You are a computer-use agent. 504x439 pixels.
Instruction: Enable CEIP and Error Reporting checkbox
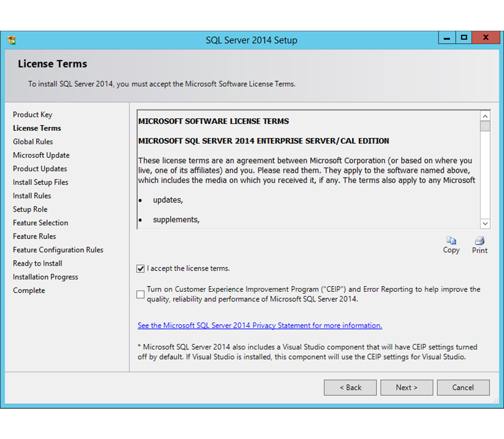click(x=141, y=294)
